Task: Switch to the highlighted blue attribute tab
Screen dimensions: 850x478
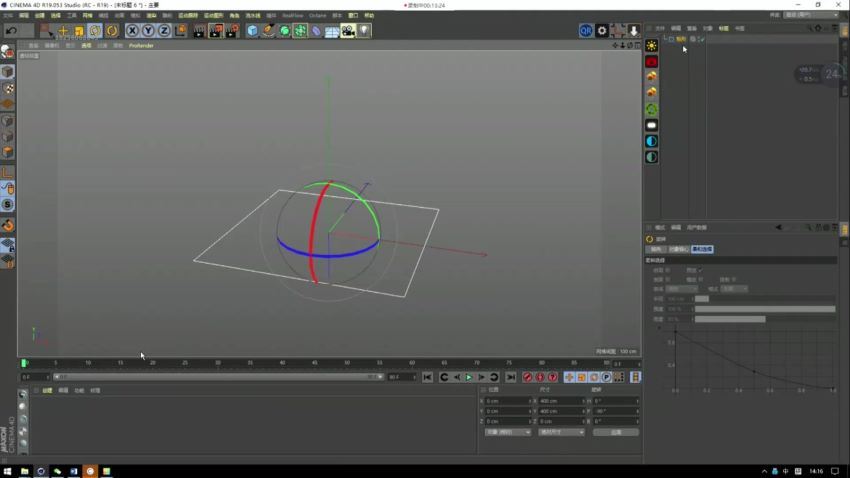Action: click(x=702, y=249)
